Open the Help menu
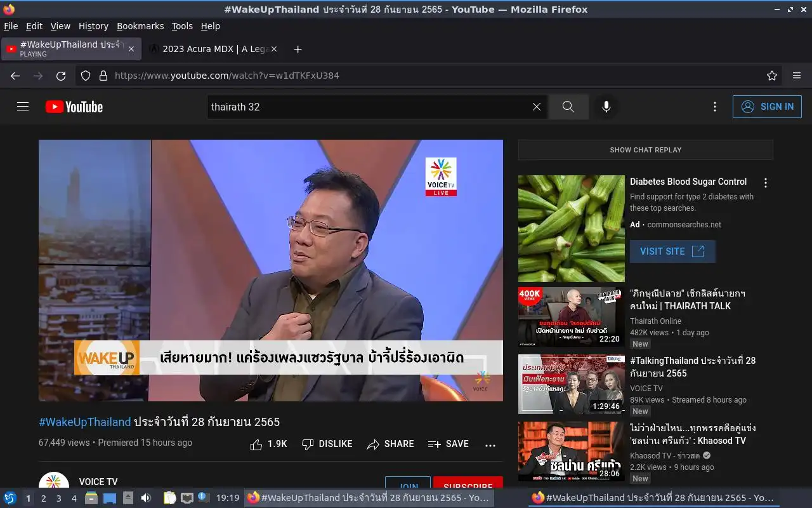The height and width of the screenshot is (508, 812). [x=211, y=26]
